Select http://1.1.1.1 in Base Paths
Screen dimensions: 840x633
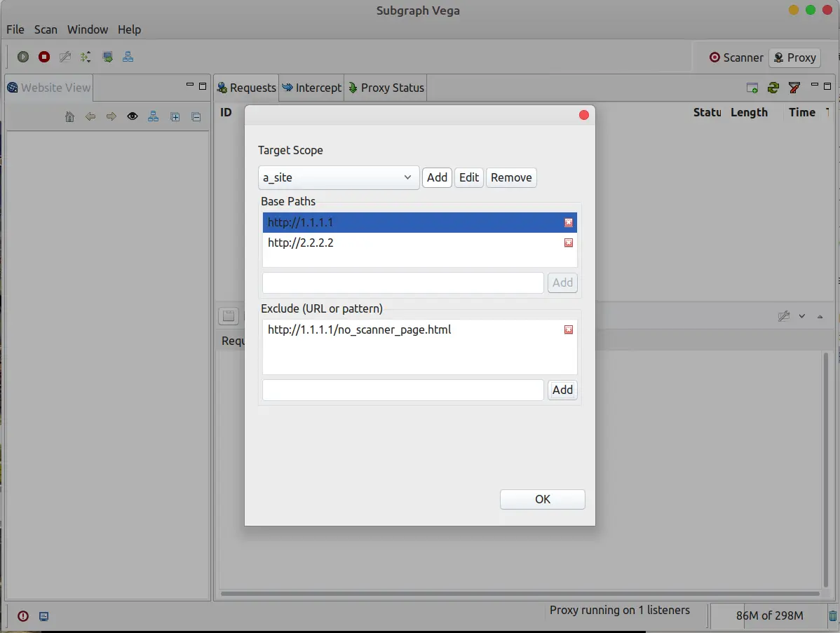419,222
